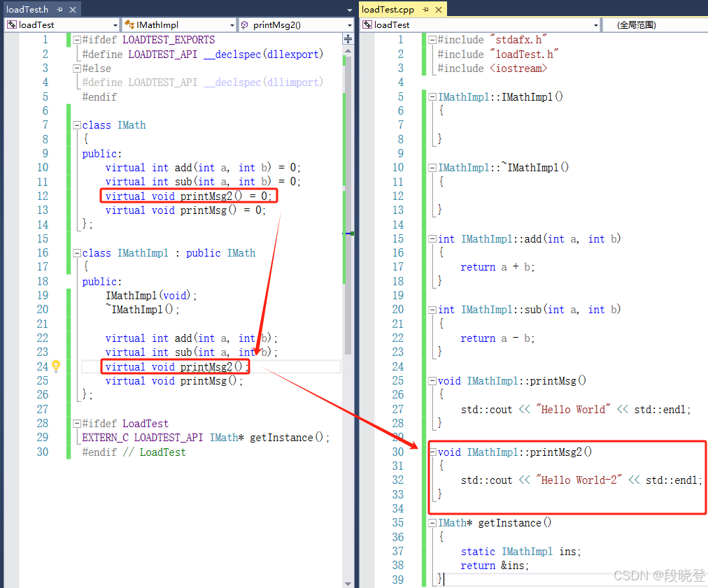Click the "Hello World-2" string literal
Screen dimensions: 708x588
(579, 480)
